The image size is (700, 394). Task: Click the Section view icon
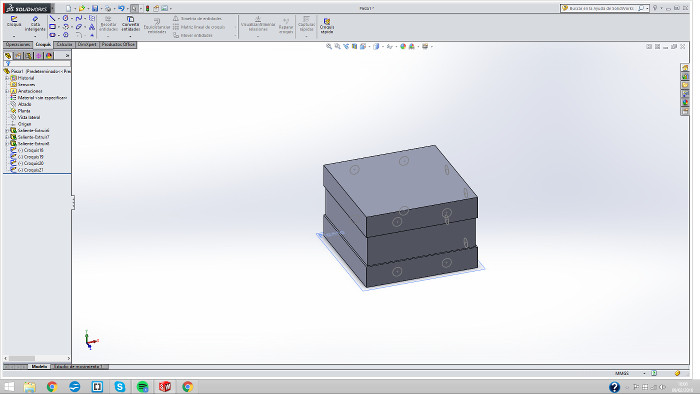(354, 46)
